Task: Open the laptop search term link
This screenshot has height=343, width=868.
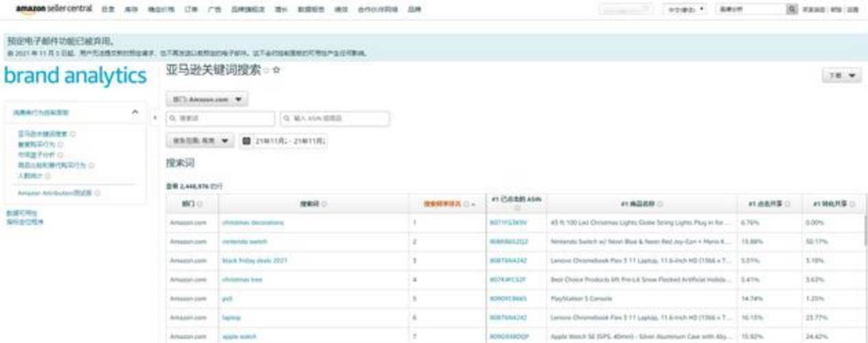Action: 231,318
